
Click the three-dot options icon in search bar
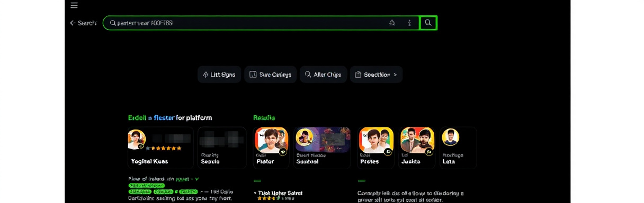point(409,23)
